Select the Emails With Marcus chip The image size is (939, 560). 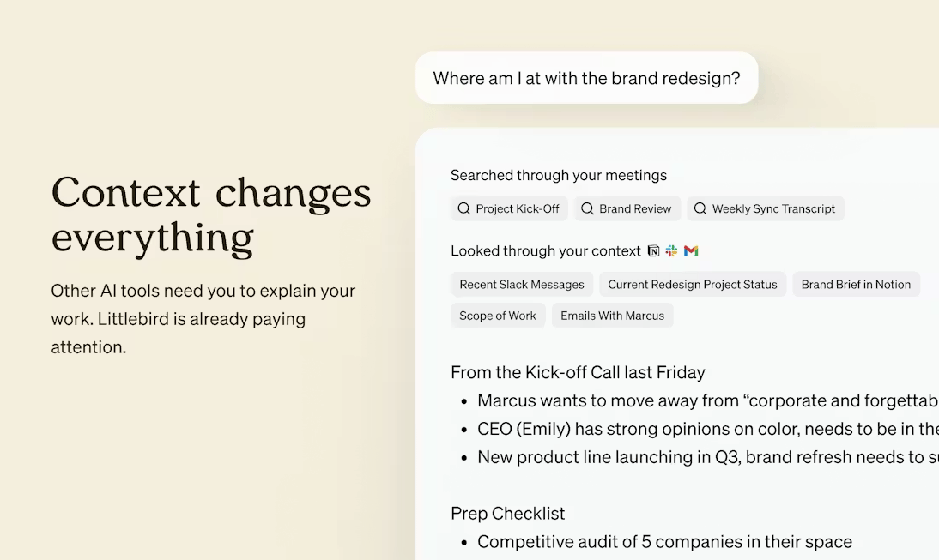(x=612, y=316)
